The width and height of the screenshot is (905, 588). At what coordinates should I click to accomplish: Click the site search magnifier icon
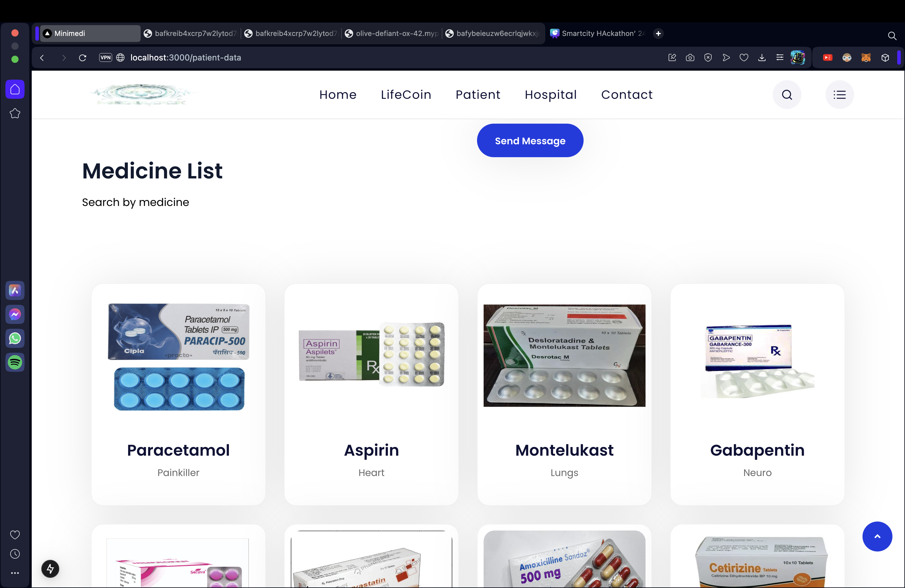click(x=787, y=95)
